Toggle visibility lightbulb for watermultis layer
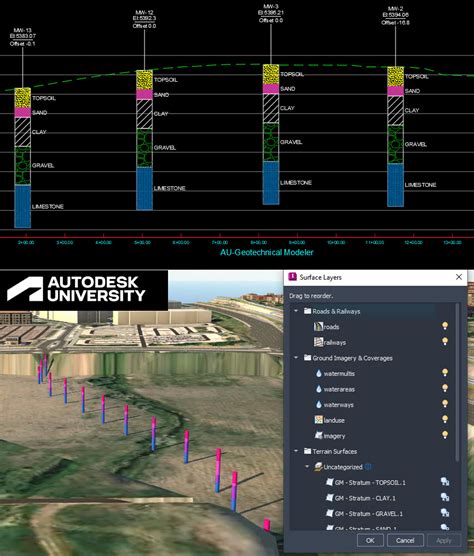Image resolution: width=474 pixels, height=556 pixels. tap(445, 372)
